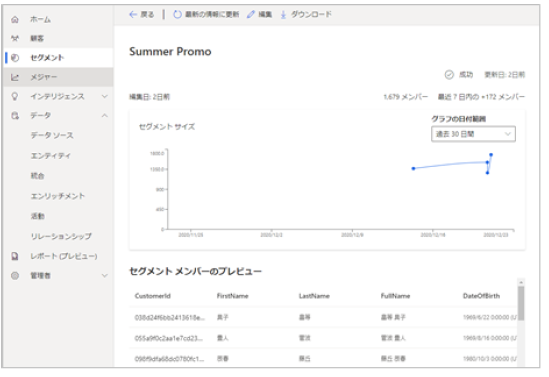Click the 成功 status check icon
Viewport: 549px width, 377px height.
pyautogui.click(x=449, y=75)
